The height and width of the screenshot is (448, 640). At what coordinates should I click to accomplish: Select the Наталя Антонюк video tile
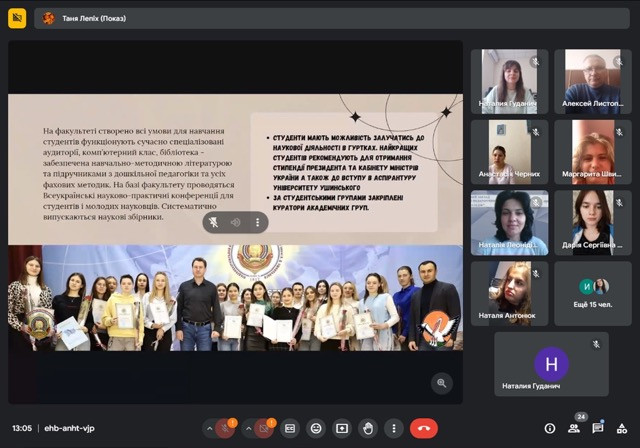pyautogui.click(x=509, y=293)
